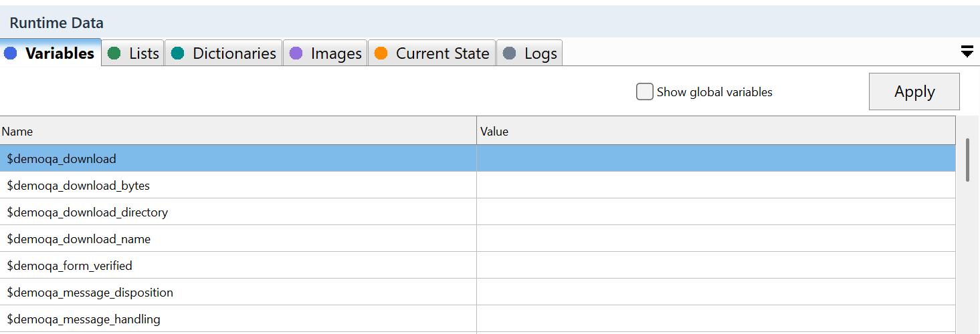This screenshot has width=980, height=334.
Task: Select the $demoqa_download_name variable
Action: (238, 238)
